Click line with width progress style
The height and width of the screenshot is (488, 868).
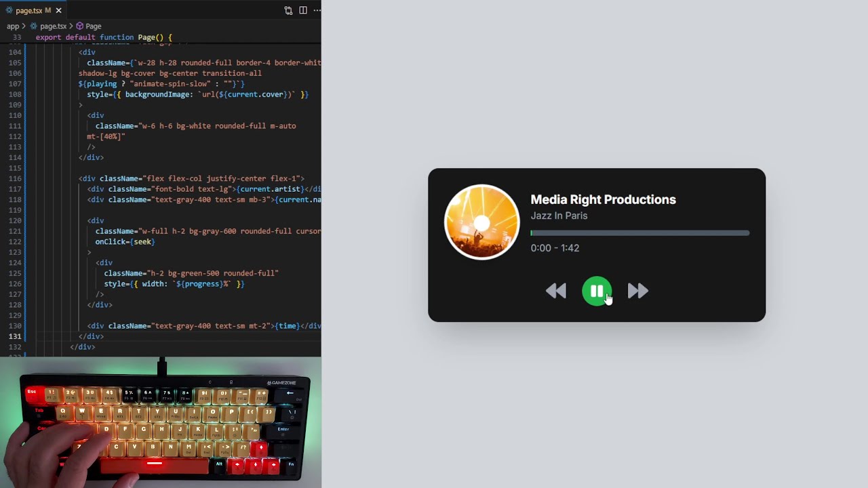tap(174, 284)
